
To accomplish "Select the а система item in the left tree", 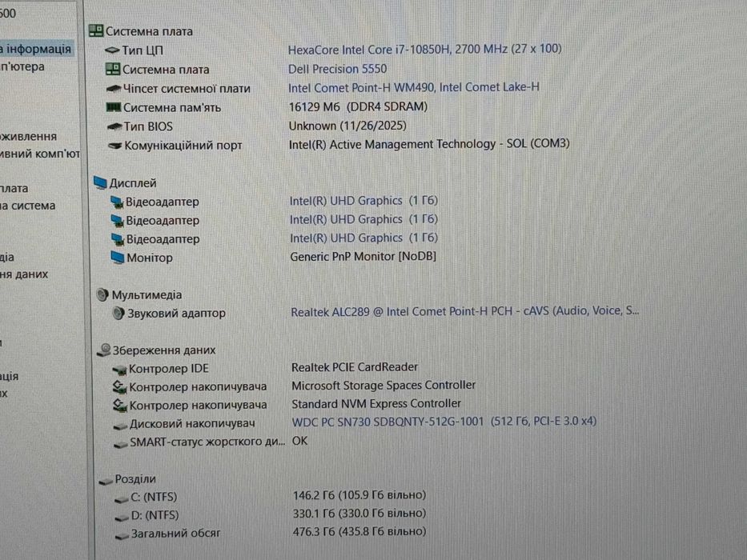I will [x=28, y=206].
